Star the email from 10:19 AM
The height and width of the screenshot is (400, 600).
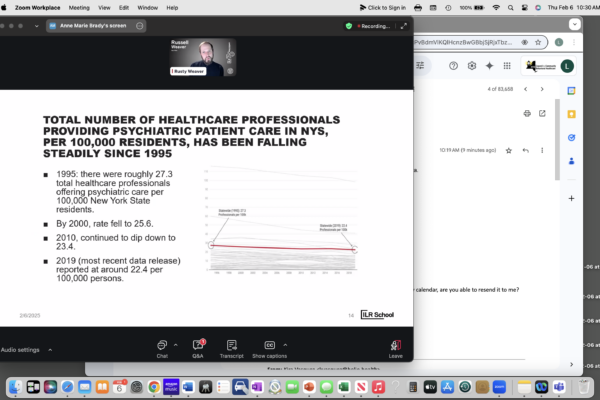[509, 150]
